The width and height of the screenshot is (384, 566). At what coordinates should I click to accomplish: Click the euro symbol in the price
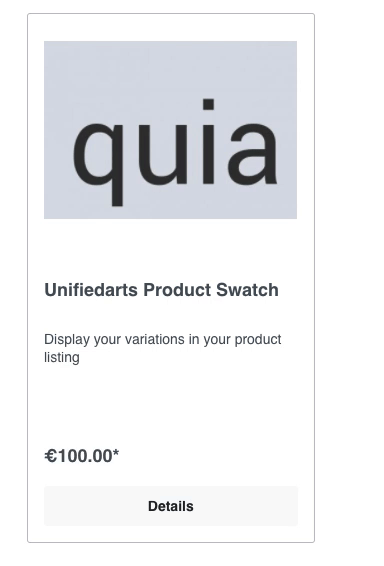[x=50, y=456]
